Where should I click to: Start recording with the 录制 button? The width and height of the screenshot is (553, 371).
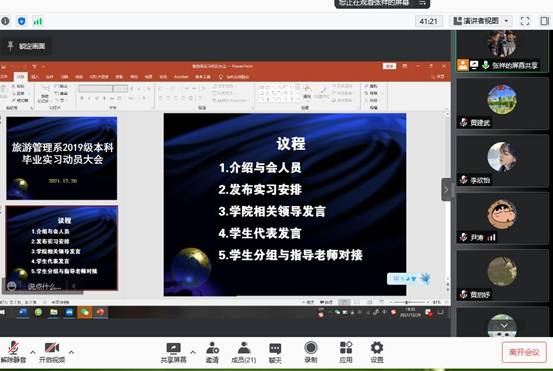pos(311,353)
